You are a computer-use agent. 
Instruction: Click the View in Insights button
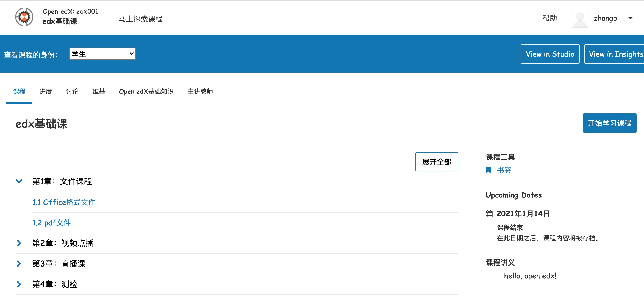pyautogui.click(x=614, y=54)
